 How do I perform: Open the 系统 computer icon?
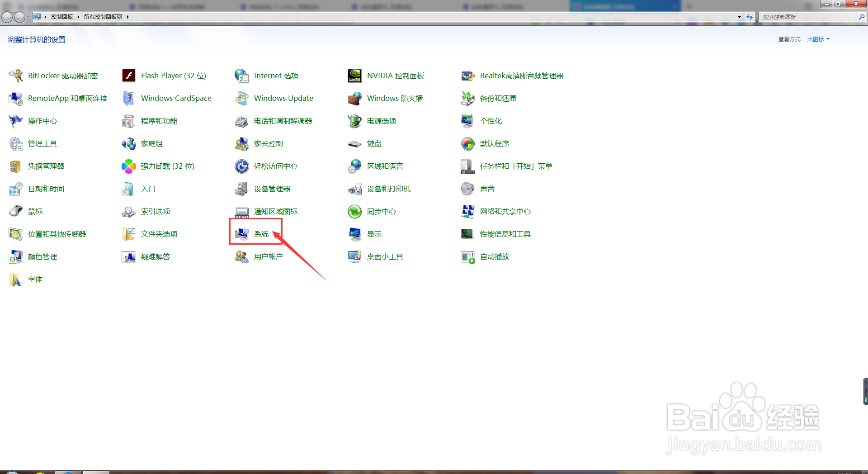(x=242, y=234)
